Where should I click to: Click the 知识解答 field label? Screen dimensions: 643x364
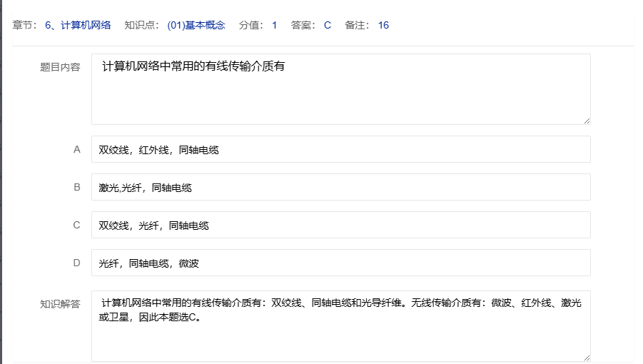[60, 304]
